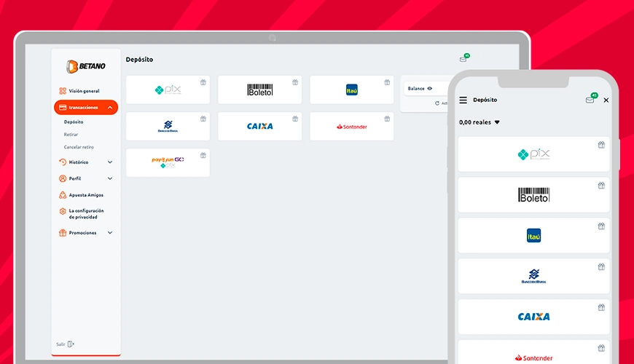Click the Visión general grid icon

pyautogui.click(x=63, y=91)
